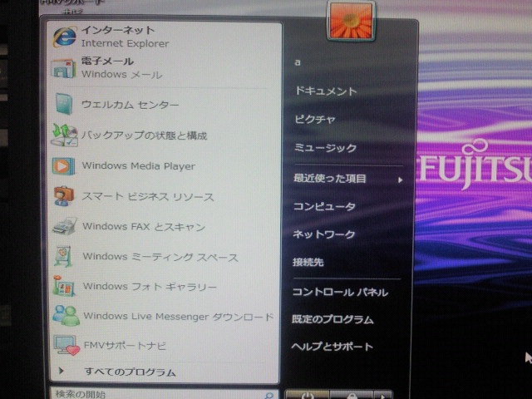Click the スマート ビジネス リソース briefcase icon

(64, 196)
